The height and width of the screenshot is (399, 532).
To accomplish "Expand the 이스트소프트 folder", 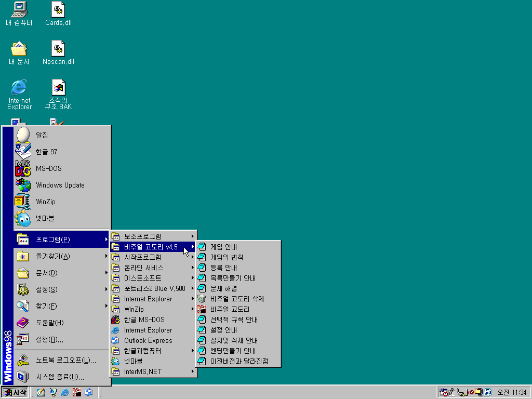I will pos(153,278).
